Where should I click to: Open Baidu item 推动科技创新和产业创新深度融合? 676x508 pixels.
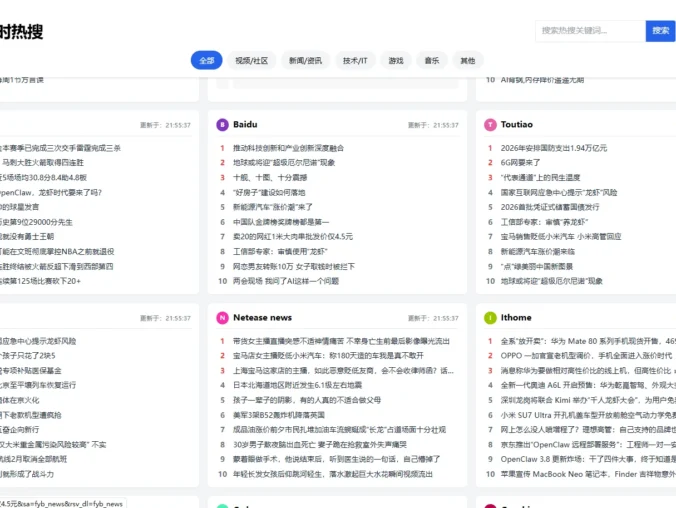[x=288, y=148]
